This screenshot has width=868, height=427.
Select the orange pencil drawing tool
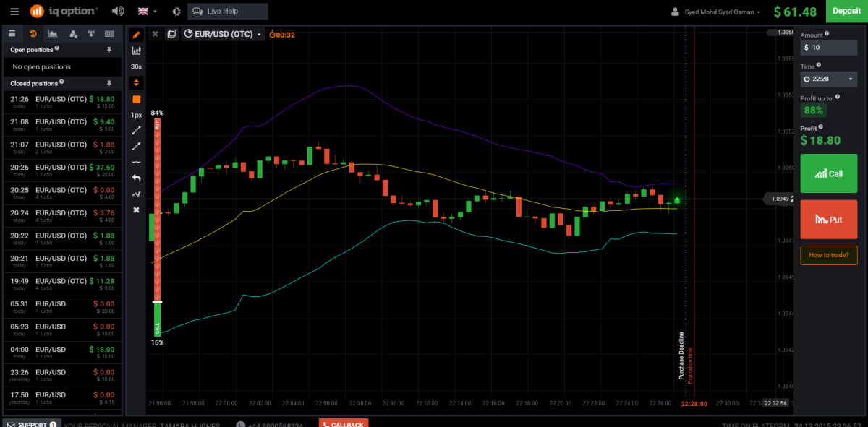136,35
